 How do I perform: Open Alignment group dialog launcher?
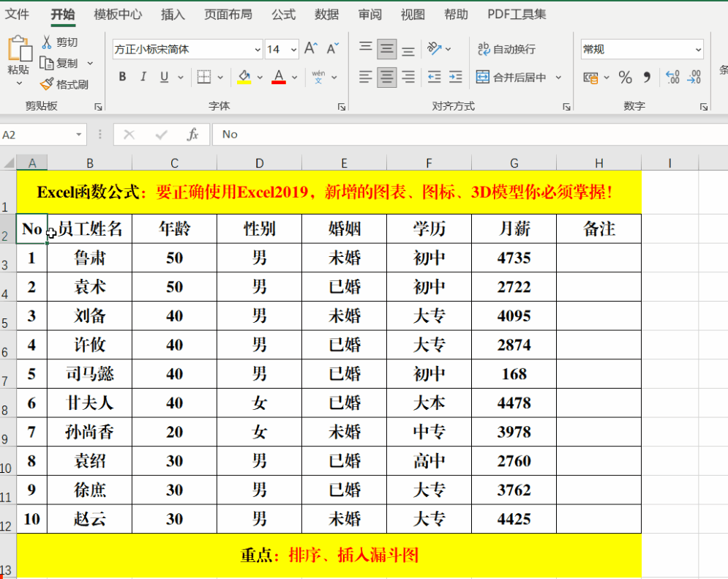click(x=566, y=107)
